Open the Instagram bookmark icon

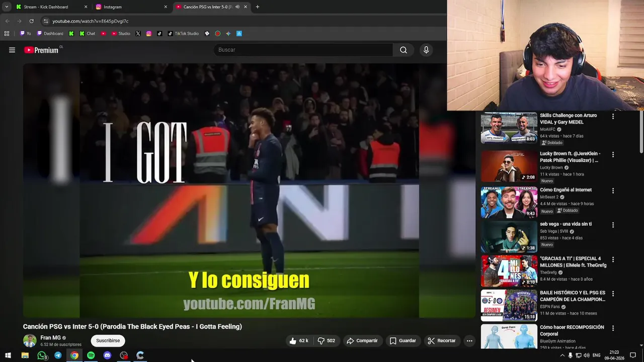tap(149, 34)
